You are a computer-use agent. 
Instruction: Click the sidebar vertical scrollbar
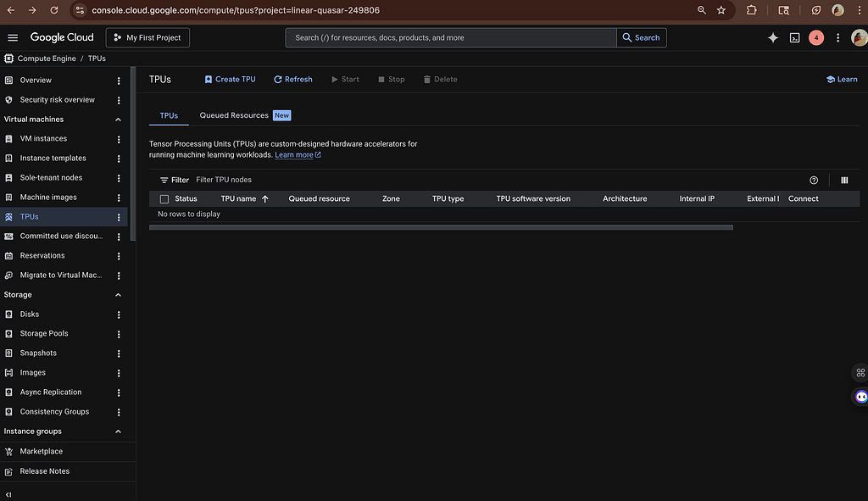coord(133,154)
